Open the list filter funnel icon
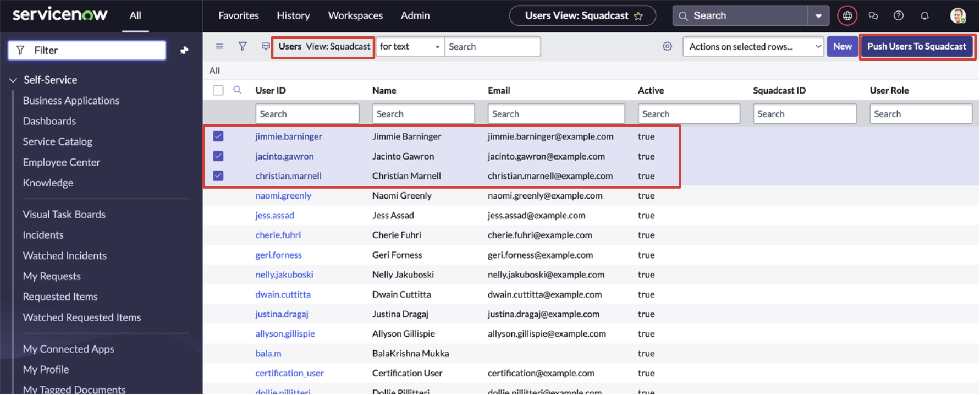Screen dimensions: 980x395 [243, 46]
